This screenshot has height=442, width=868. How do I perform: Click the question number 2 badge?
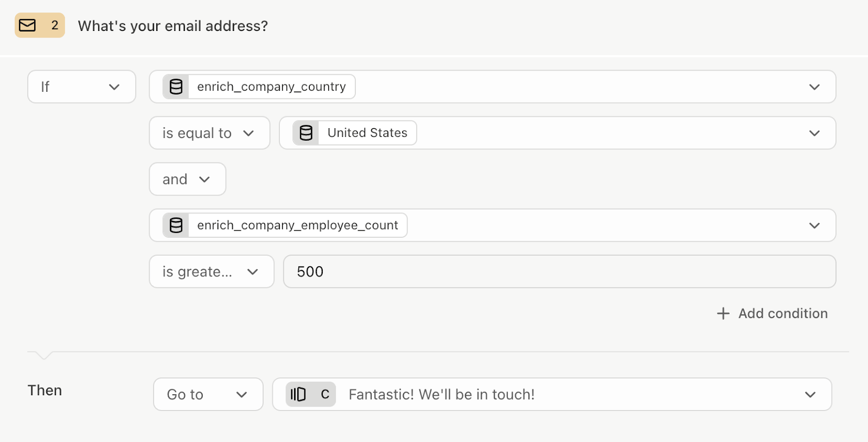tap(54, 26)
